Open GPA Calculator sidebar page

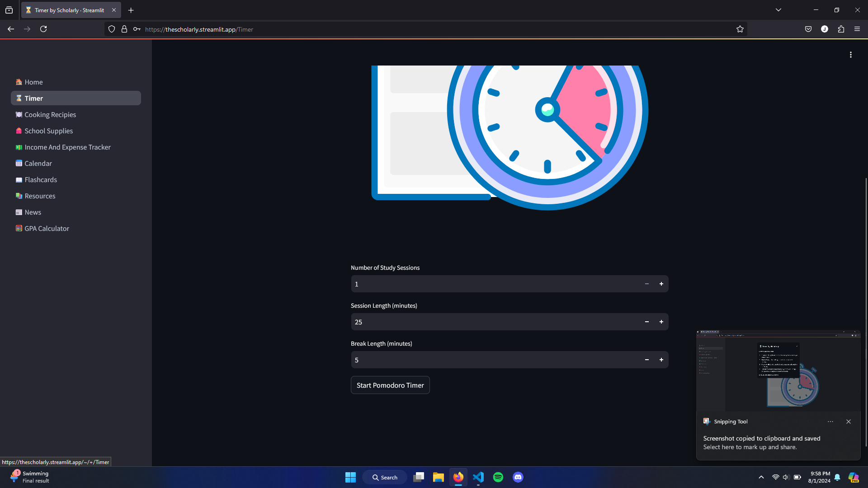[47, 229]
